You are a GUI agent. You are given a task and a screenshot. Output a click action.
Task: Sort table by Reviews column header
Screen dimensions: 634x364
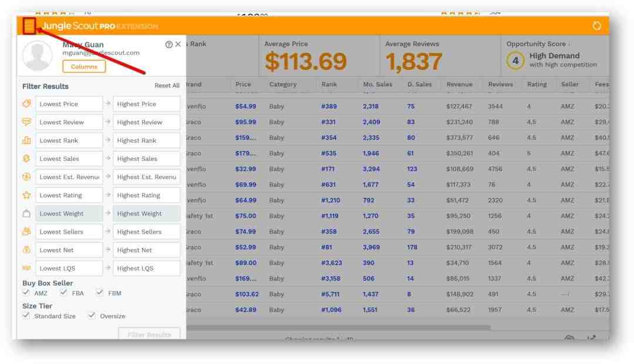[500, 85]
